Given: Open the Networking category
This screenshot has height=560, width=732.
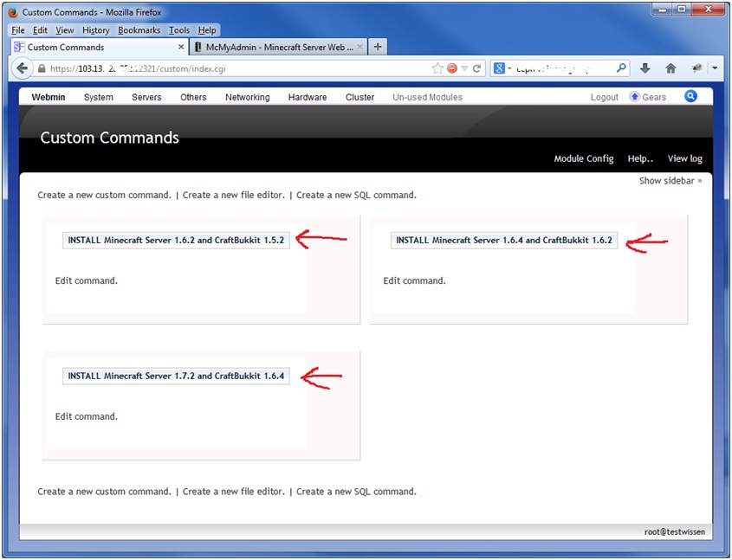Looking at the screenshot, I should [x=248, y=97].
